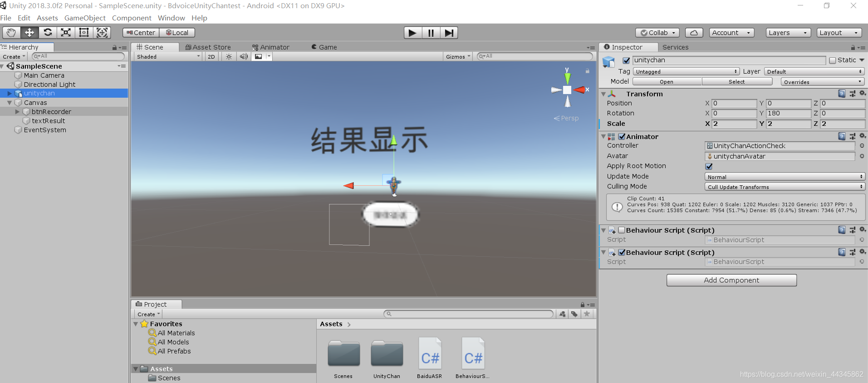The width and height of the screenshot is (868, 383).
Task: Expand the unitychan hierarchy item
Action: pos(10,94)
